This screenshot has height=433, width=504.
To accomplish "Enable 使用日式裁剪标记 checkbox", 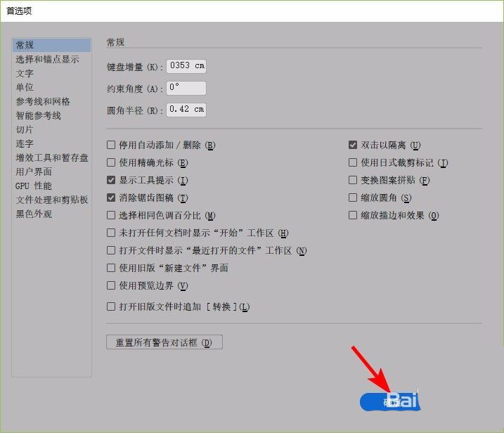I will coord(353,162).
